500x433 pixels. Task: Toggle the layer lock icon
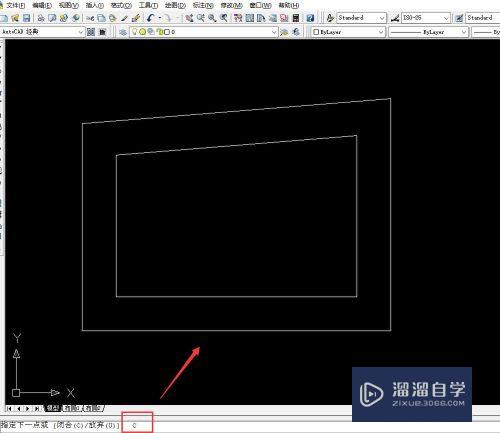[x=160, y=32]
